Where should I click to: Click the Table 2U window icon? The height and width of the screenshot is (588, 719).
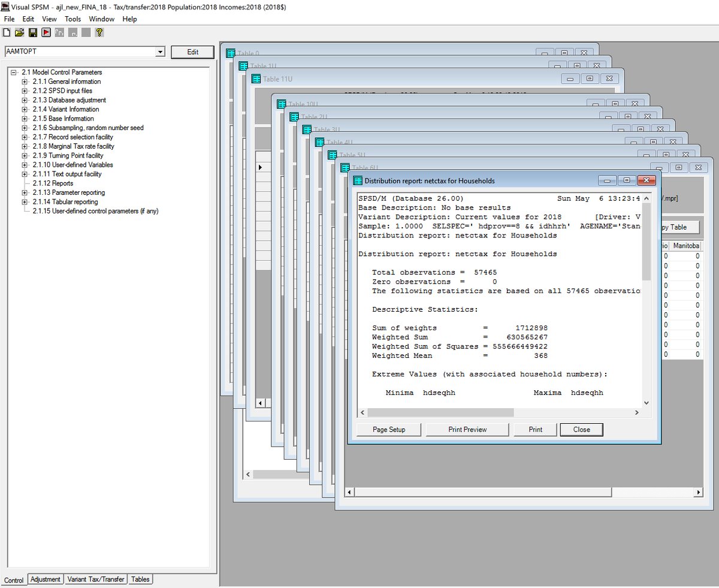click(x=294, y=117)
